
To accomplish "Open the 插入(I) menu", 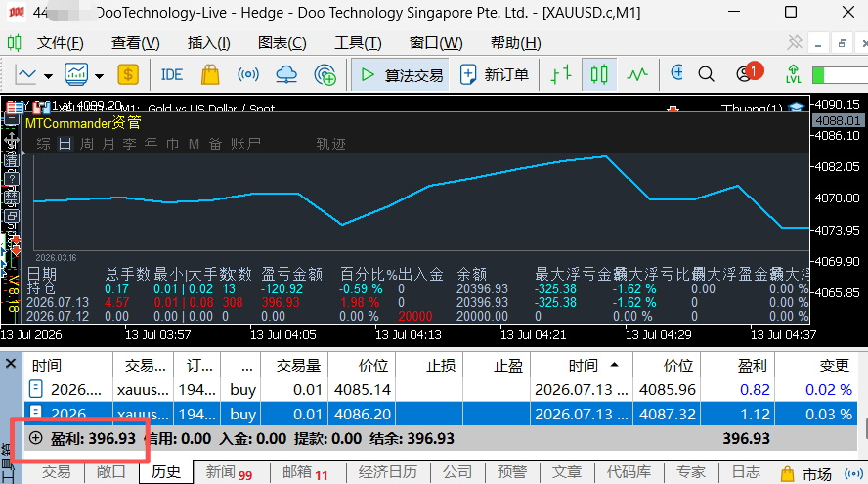I will point(209,43).
